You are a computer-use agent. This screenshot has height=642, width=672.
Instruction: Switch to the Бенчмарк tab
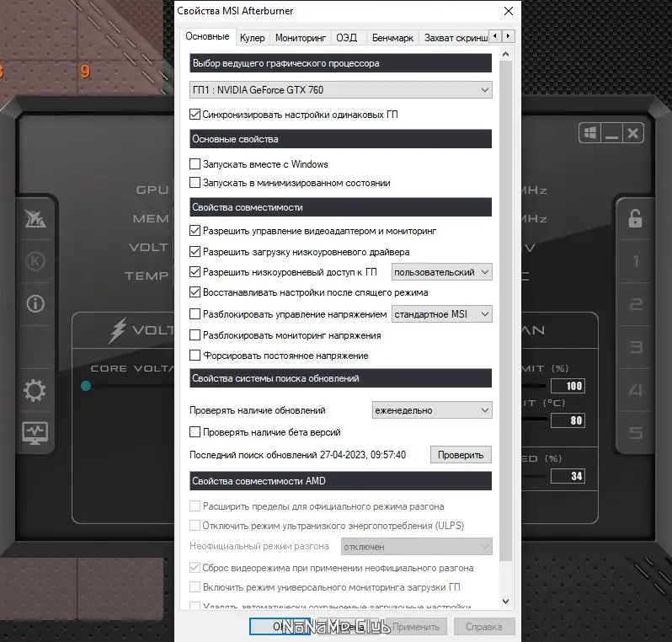coord(392,38)
